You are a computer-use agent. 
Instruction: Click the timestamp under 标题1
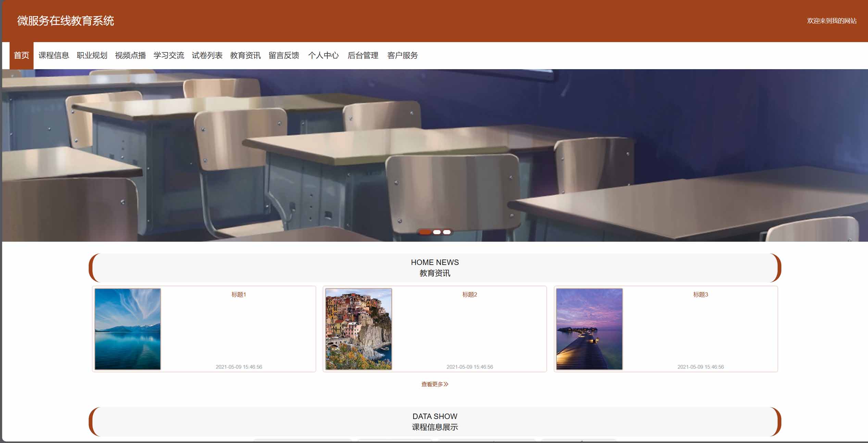click(x=239, y=367)
